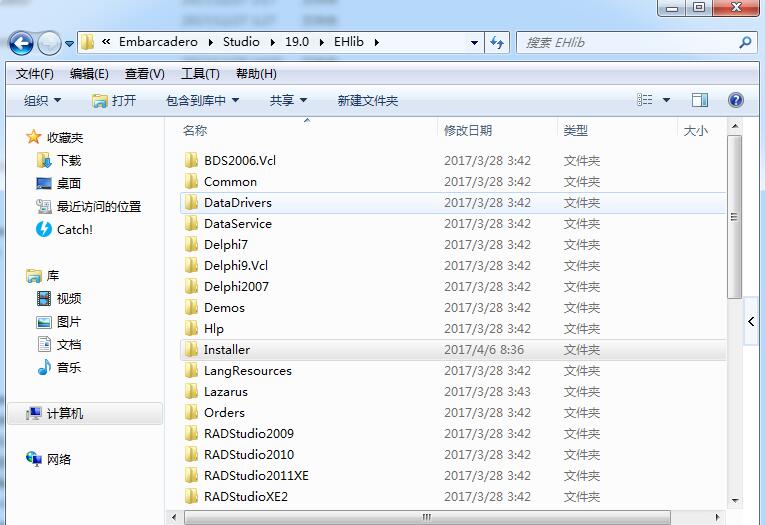Open the 音乐 library
Image resolution: width=765 pixels, height=525 pixels.
pos(59,367)
